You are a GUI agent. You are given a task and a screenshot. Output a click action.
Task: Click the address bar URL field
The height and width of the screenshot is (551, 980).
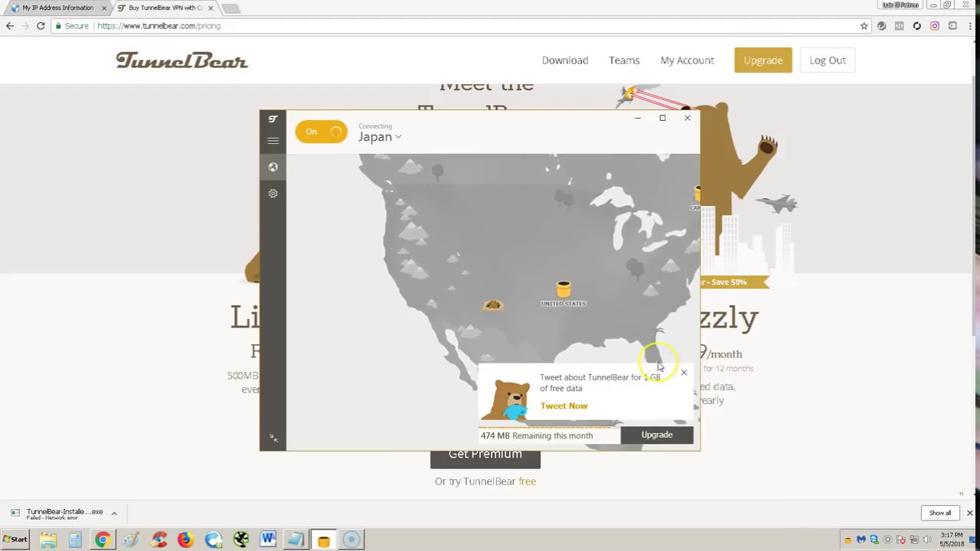459,26
